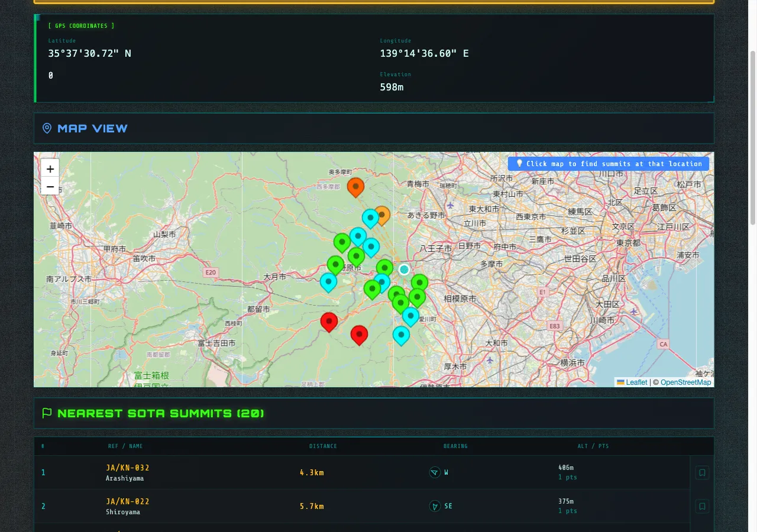Image resolution: width=757 pixels, height=532 pixels.
Task: Open summit reference JA/KN-032
Action: (128, 468)
